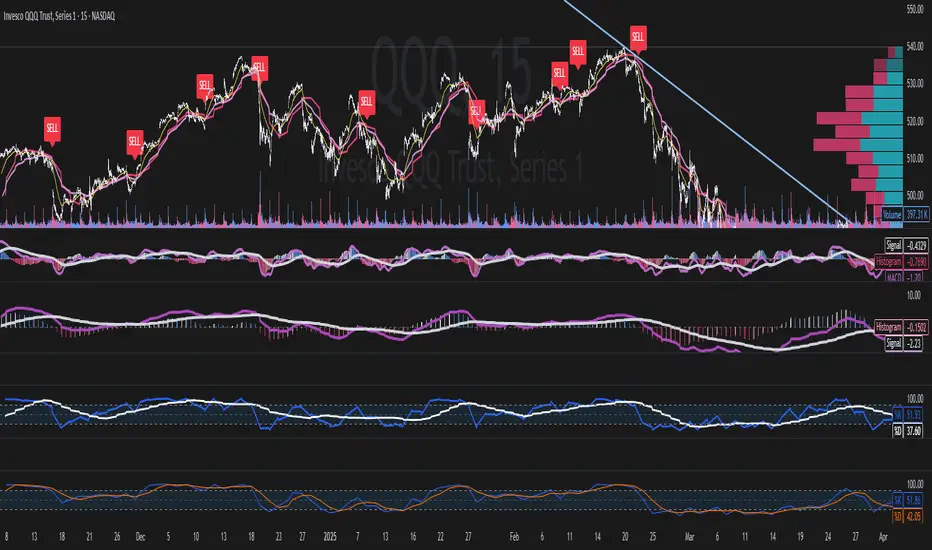
Task: Click the 24 date axis label
Action: [828, 537]
